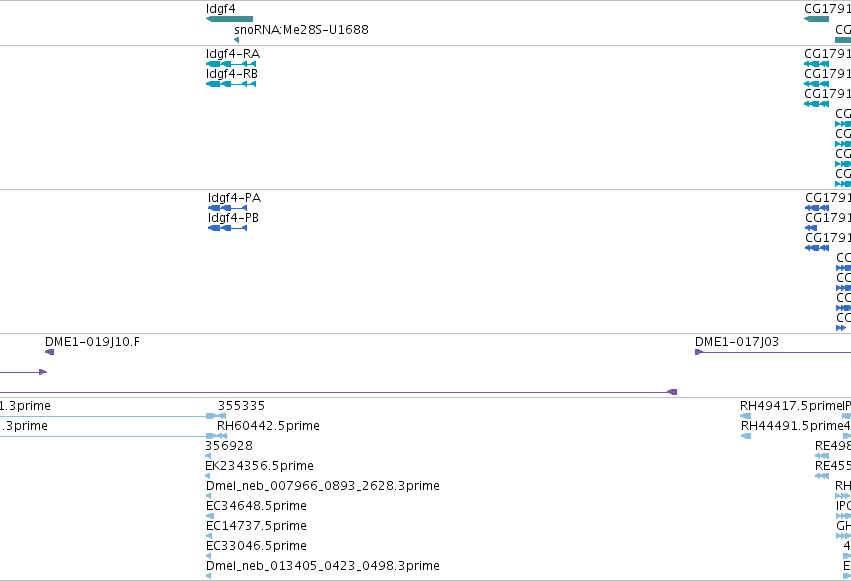Click the RH60442.5prime label

click(x=268, y=426)
